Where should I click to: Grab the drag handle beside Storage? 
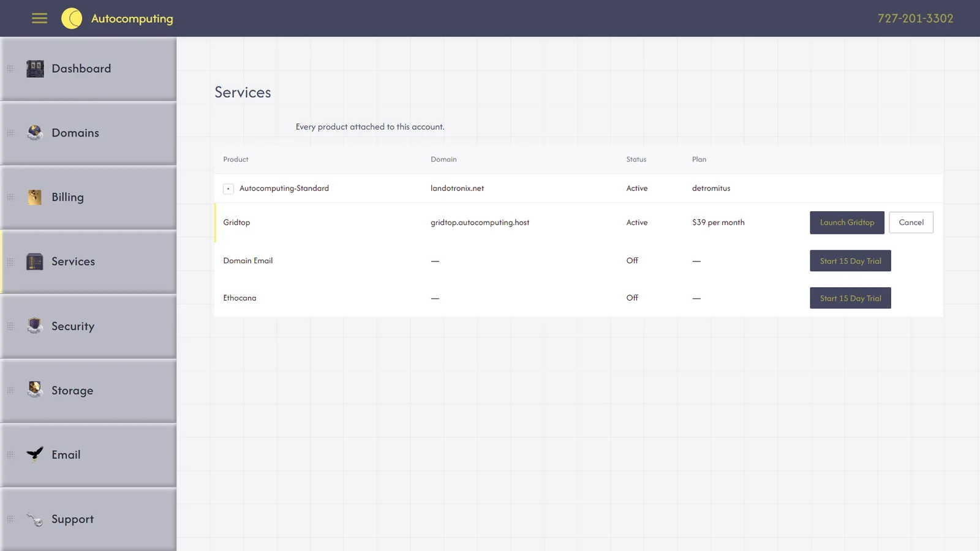pos(10,391)
